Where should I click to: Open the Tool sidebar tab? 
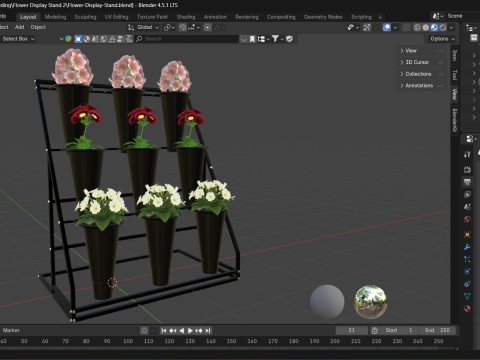[454, 75]
